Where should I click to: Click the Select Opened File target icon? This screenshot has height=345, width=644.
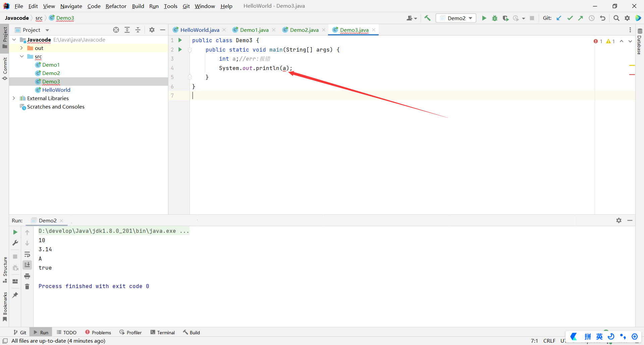click(x=116, y=30)
